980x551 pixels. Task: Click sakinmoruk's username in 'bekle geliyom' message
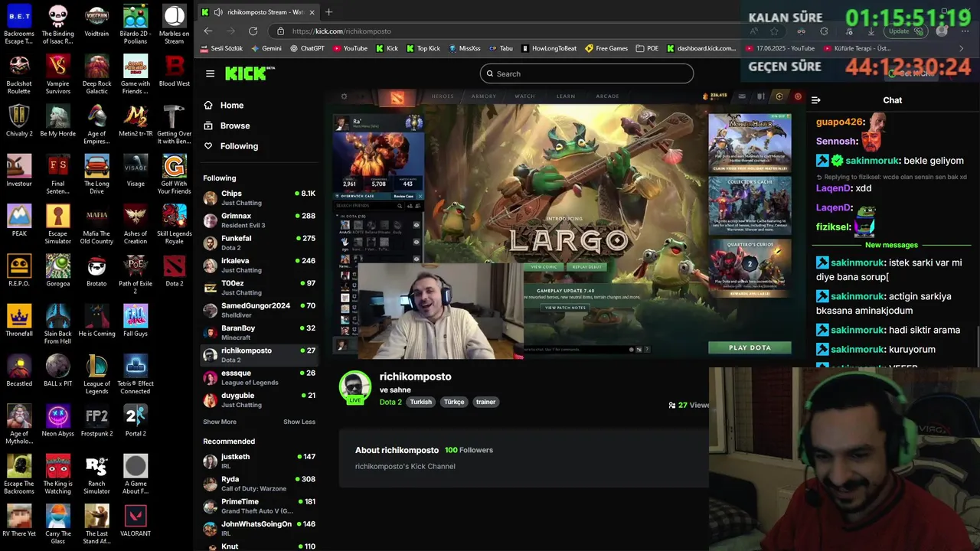click(x=872, y=161)
